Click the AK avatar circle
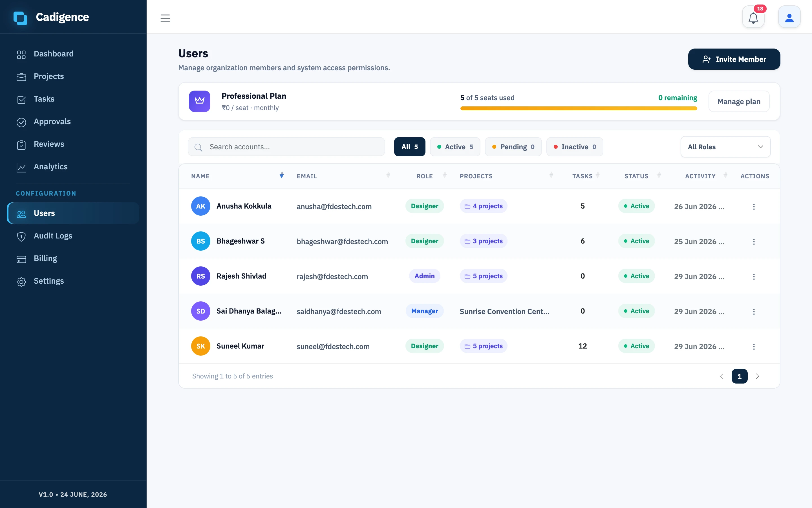This screenshot has height=508, width=812. 201,206
